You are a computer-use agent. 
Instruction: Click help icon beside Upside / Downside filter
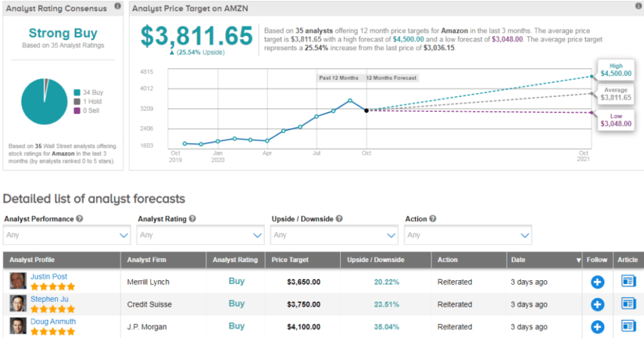340,218
